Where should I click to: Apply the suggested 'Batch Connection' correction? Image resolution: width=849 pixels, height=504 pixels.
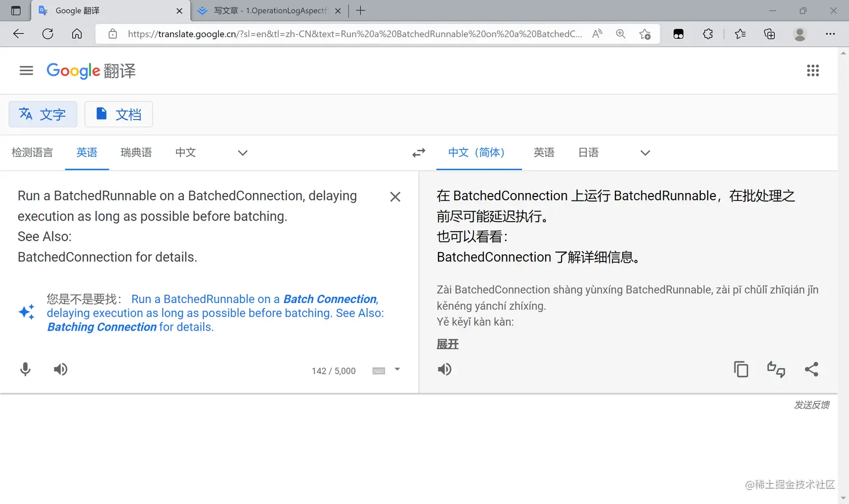point(215,313)
